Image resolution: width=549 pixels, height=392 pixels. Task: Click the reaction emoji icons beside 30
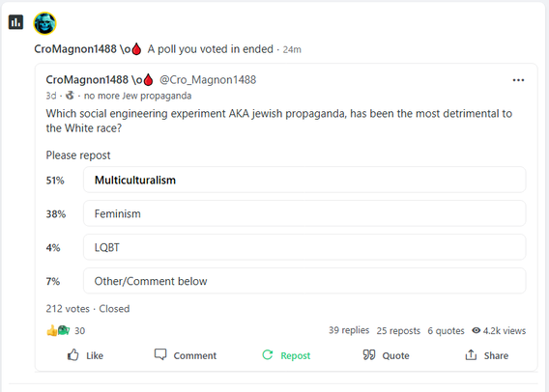[x=58, y=330]
